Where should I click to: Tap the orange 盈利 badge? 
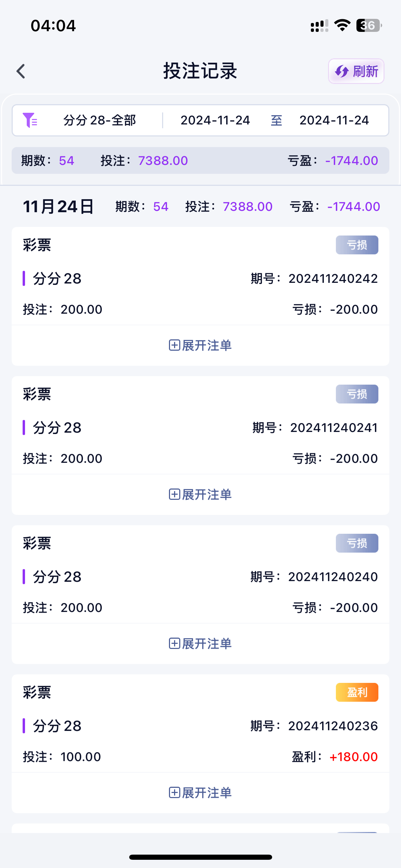tap(357, 692)
